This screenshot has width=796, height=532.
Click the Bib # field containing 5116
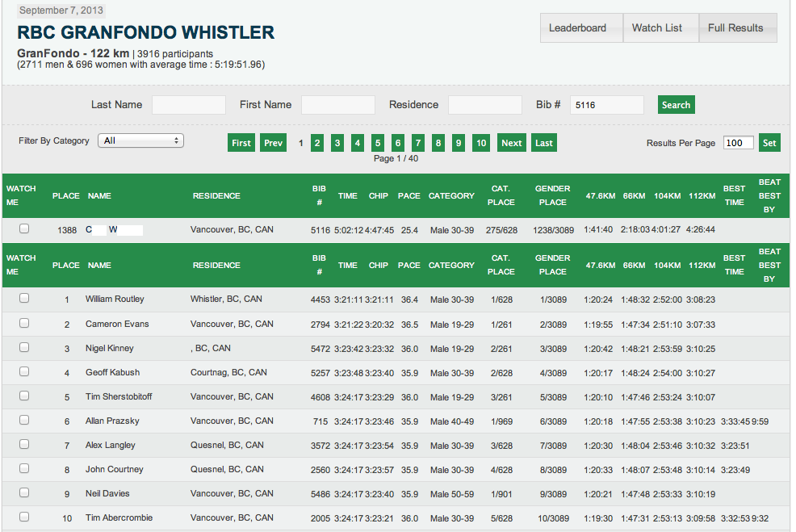[x=606, y=105]
